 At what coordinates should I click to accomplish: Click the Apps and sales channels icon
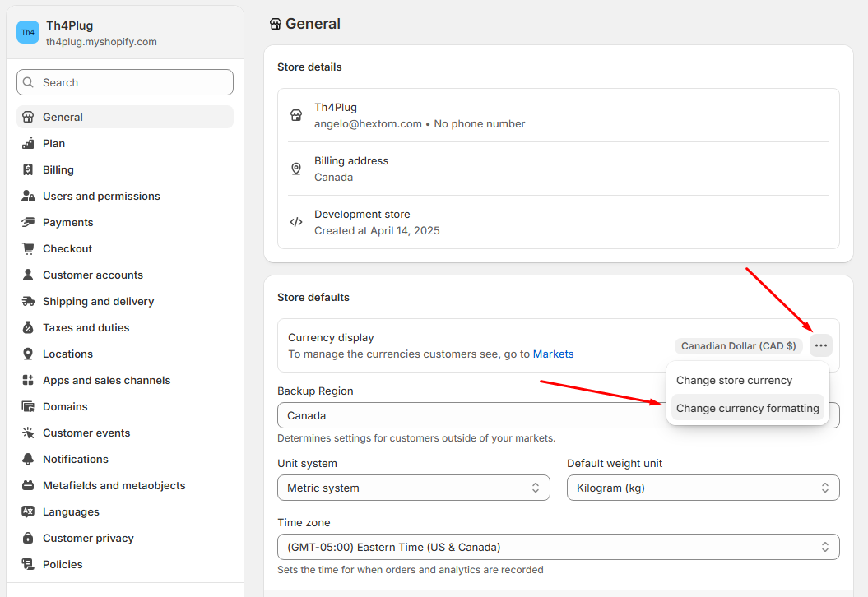28,380
